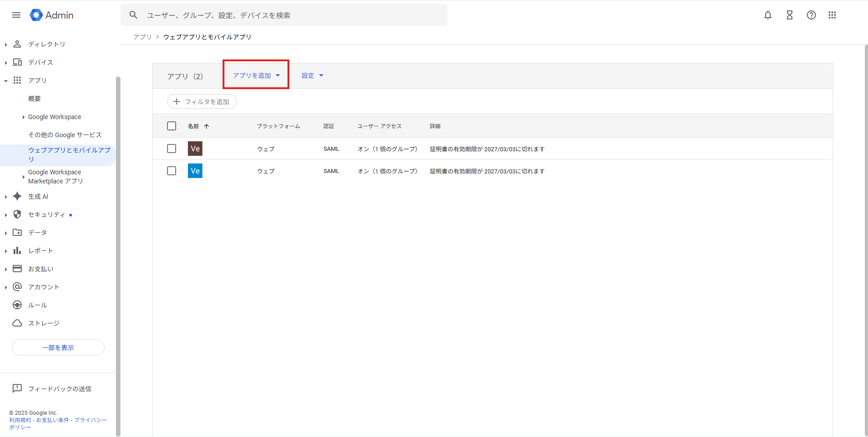Click アプリ breadcrumb link
This screenshot has height=437, width=868.
coord(142,37)
